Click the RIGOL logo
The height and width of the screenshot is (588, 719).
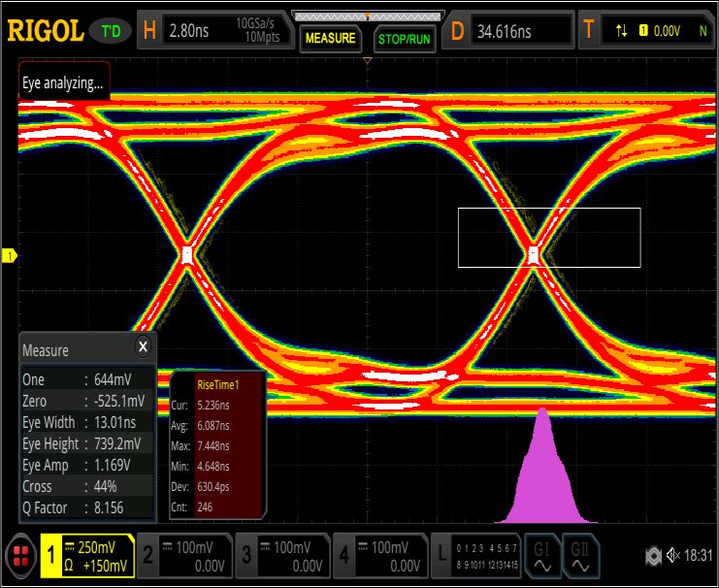point(46,31)
